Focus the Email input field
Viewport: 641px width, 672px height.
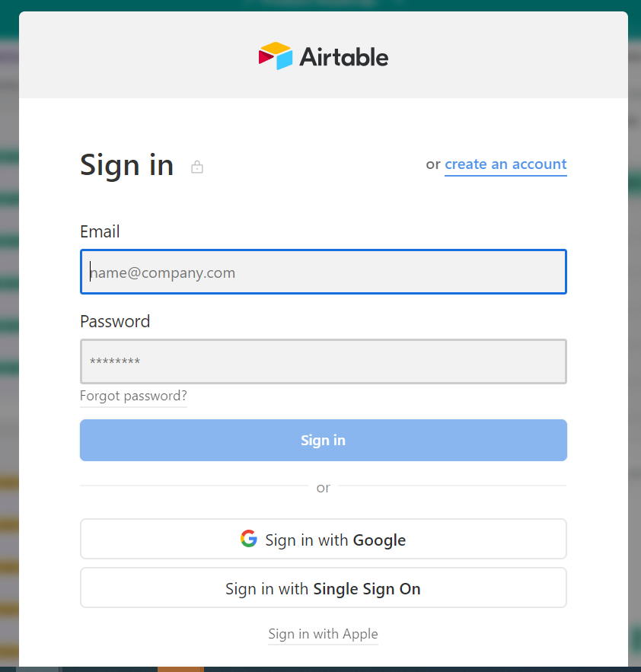(323, 272)
